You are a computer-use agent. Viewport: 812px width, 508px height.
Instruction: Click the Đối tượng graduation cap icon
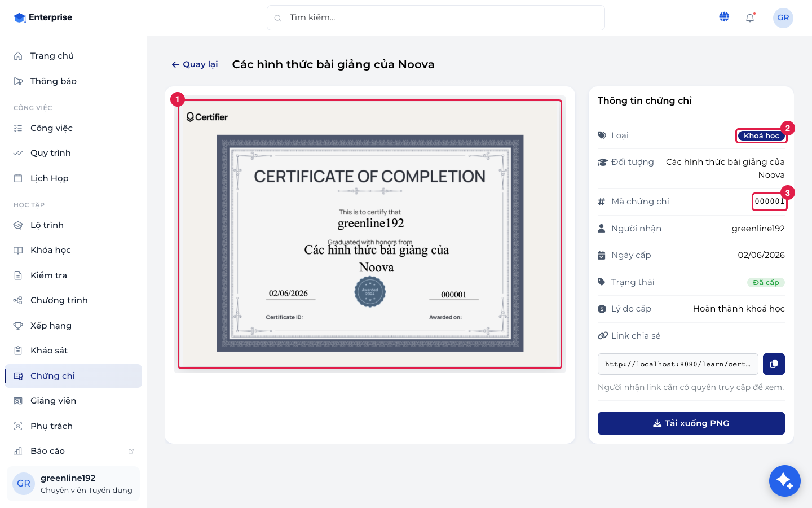pyautogui.click(x=602, y=162)
